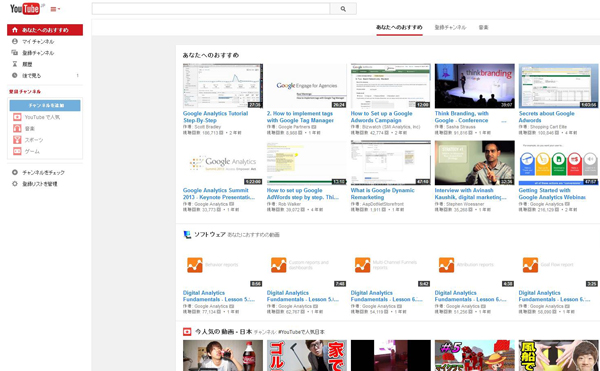Screen dimensions: 600x371
Task: Open 後で見る via the clock icon
Action: 15,75
